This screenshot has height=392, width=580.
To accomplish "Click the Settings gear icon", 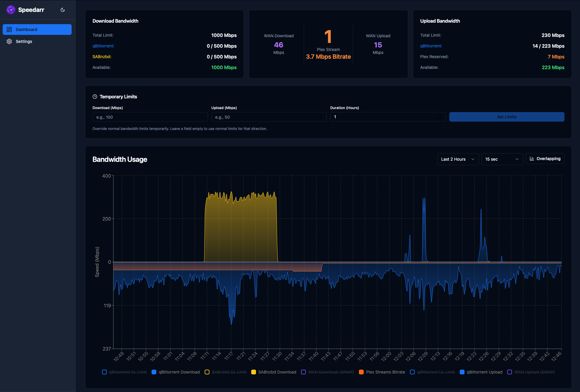I will 9,41.
